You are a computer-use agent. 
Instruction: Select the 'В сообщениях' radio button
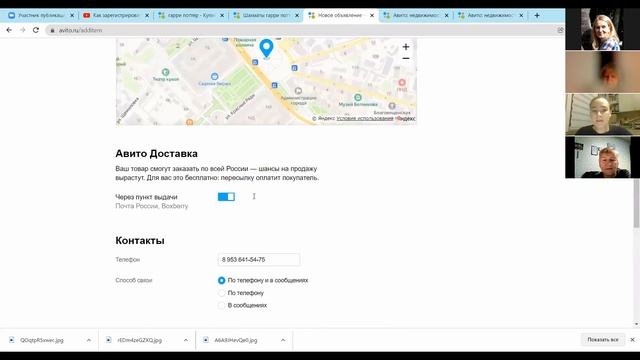222,305
